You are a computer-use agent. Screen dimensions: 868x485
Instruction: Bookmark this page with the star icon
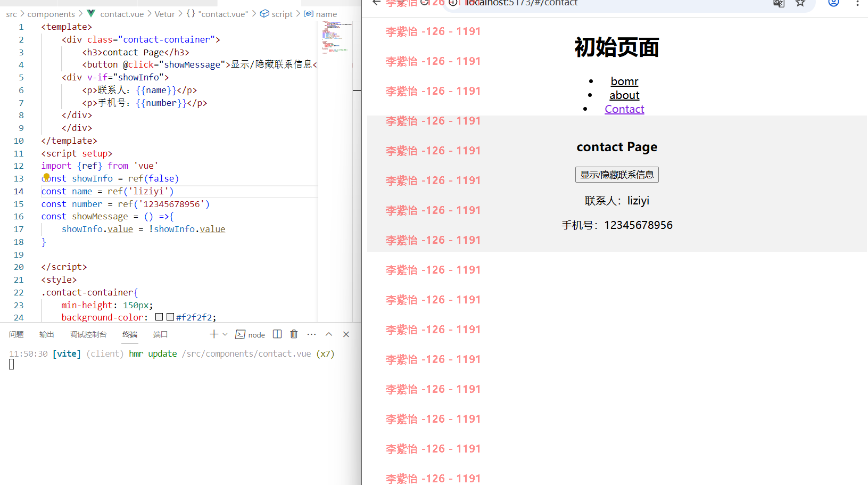[x=800, y=3]
